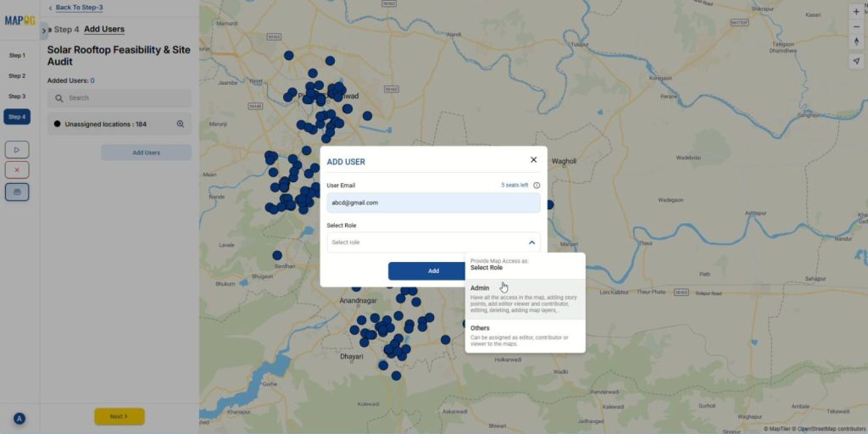Click the yellow Next button
Screen dimensions: 868x434
120,416
